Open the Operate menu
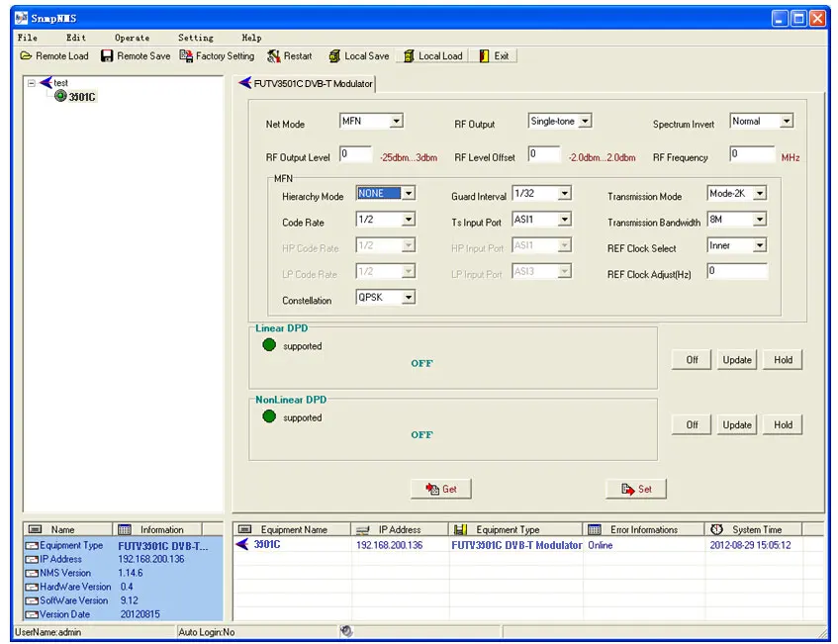This screenshot has width=838, height=644. [x=132, y=38]
